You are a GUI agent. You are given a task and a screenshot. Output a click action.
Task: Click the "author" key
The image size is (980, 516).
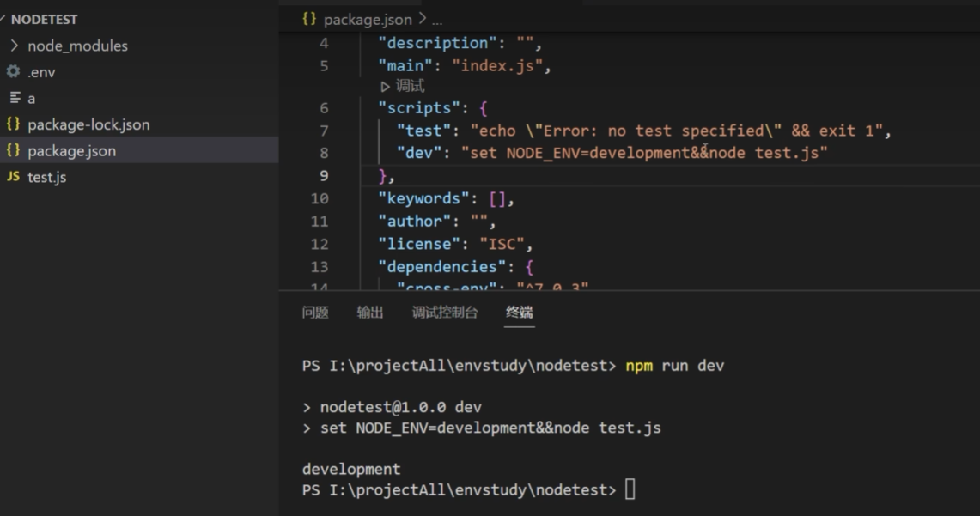(414, 222)
